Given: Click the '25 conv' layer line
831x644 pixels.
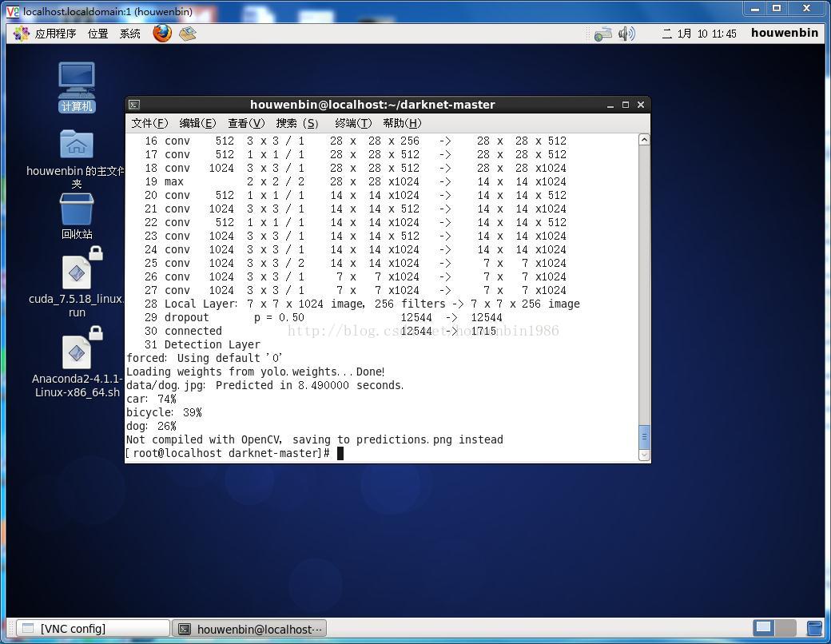Looking at the screenshot, I should pos(355,263).
